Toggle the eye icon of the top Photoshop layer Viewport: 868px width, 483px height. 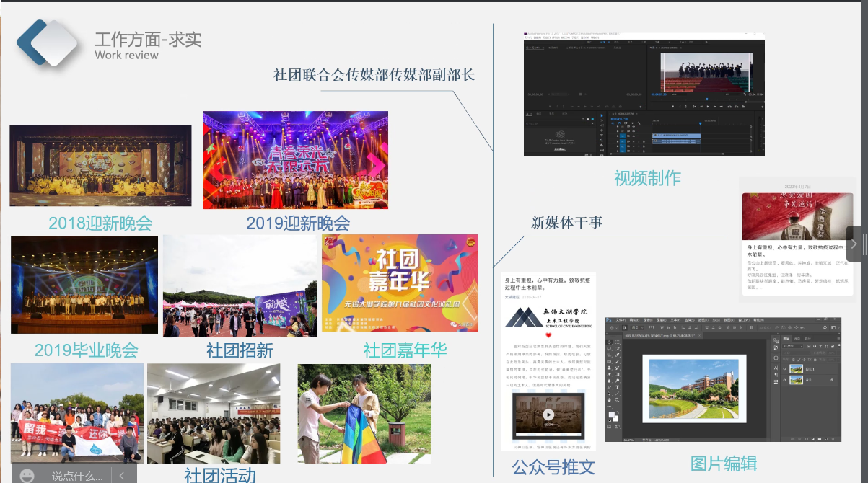click(x=784, y=368)
